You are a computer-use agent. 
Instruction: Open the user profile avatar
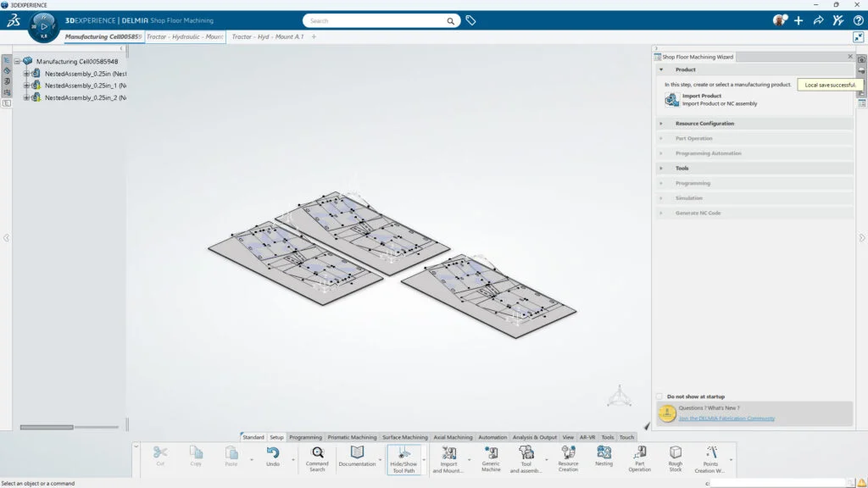coord(780,20)
